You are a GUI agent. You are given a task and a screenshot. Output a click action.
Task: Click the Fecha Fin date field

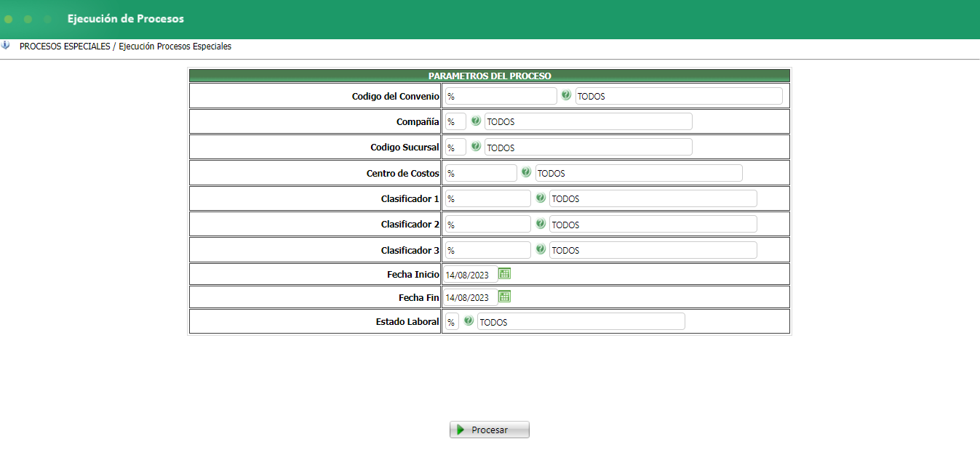pyautogui.click(x=471, y=297)
